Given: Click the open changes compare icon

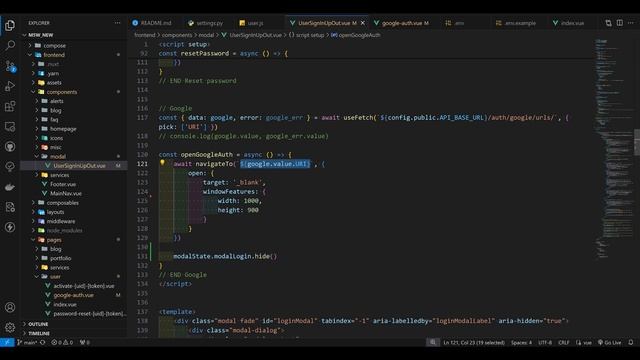Looking at the screenshot, I should click(608, 23).
